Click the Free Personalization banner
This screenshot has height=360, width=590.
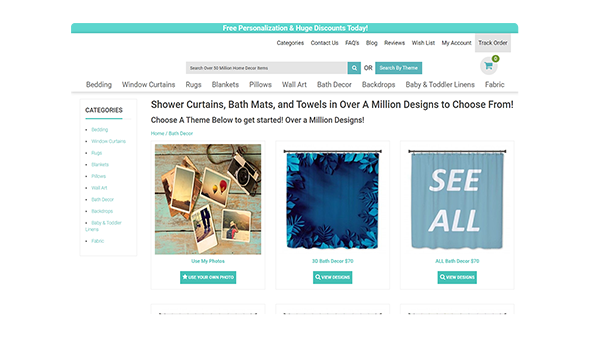[295, 28]
